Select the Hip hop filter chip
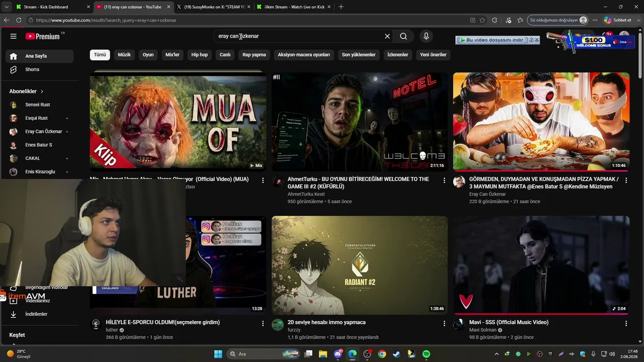644x362 pixels. 200,55
